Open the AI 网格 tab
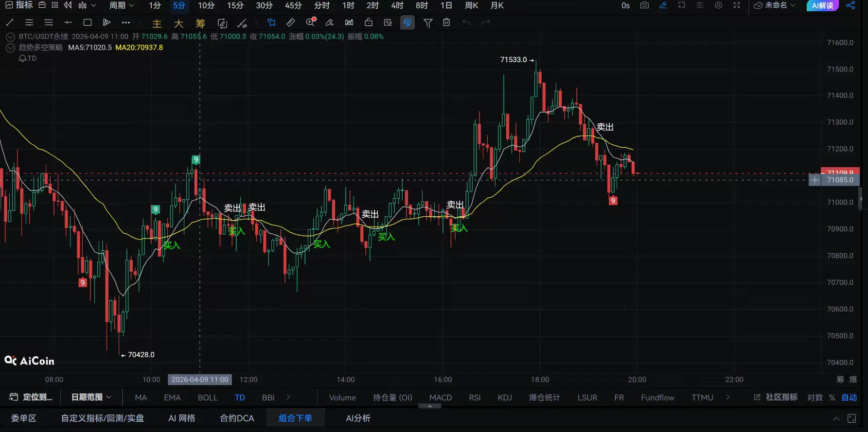Image resolution: width=868 pixels, height=432 pixels. click(x=182, y=418)
